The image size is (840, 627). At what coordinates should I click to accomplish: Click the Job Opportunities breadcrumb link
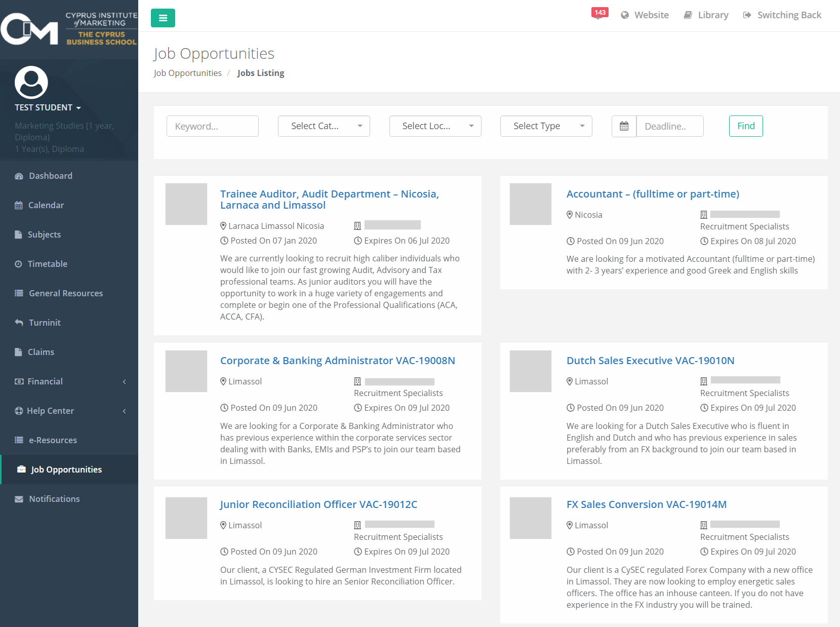click(188, 73)
